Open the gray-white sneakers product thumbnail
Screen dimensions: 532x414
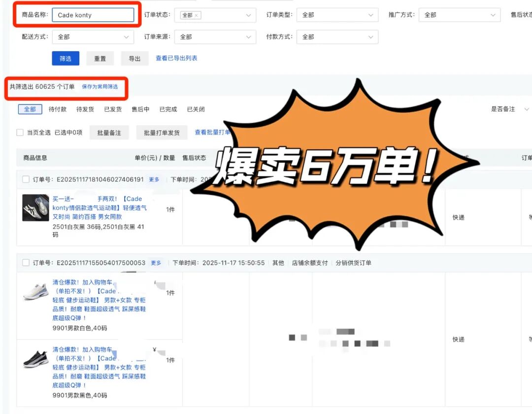click(35, 207)
